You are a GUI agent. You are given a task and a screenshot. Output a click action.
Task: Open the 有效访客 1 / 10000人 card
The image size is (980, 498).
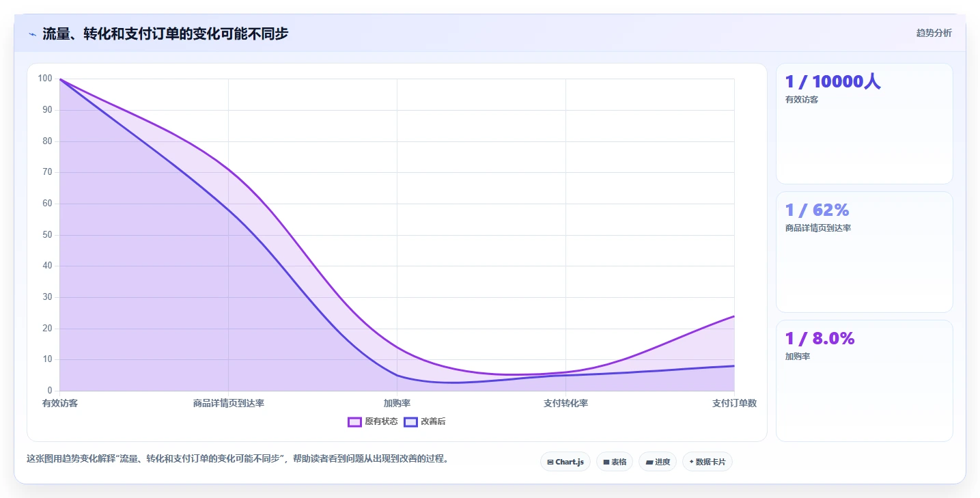[x=864, y=124]
